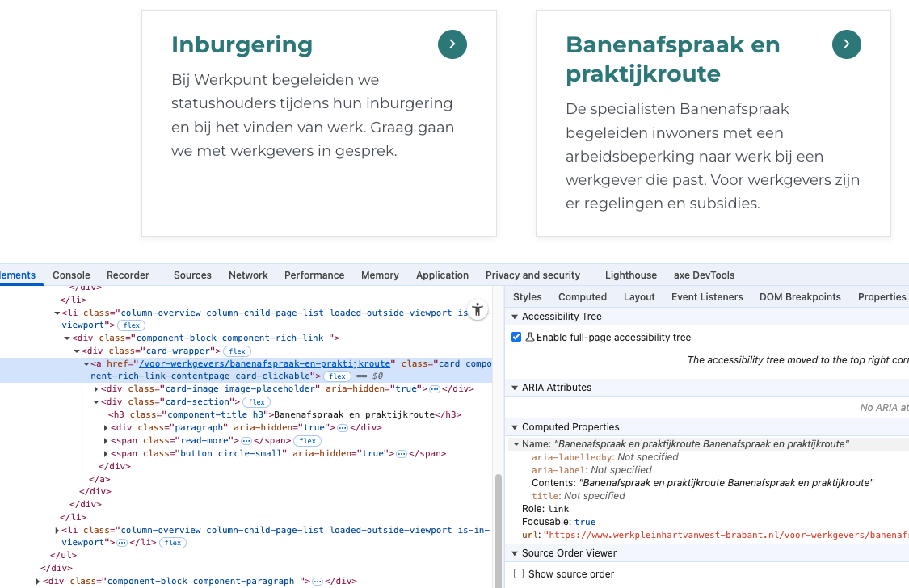Open the DOM Breakpoints sidebar tab
Viewport: 909px width, 588px height.
pyautogui.click(x=800, y=297)
